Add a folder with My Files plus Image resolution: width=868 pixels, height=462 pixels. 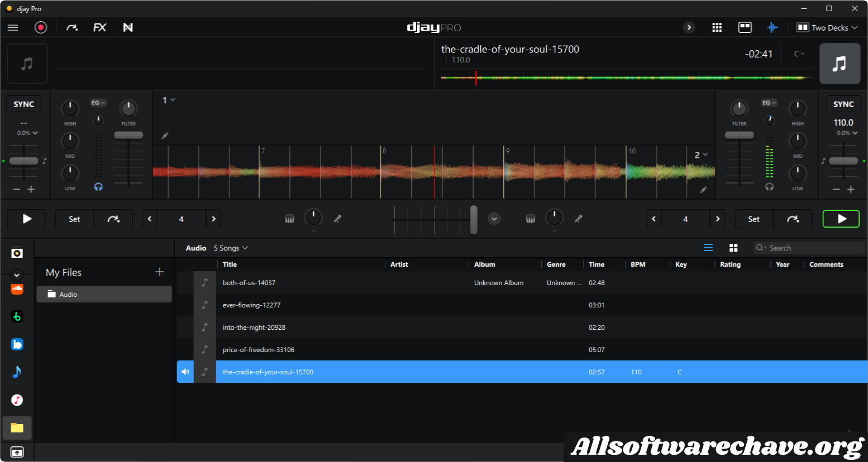[160, 272]
